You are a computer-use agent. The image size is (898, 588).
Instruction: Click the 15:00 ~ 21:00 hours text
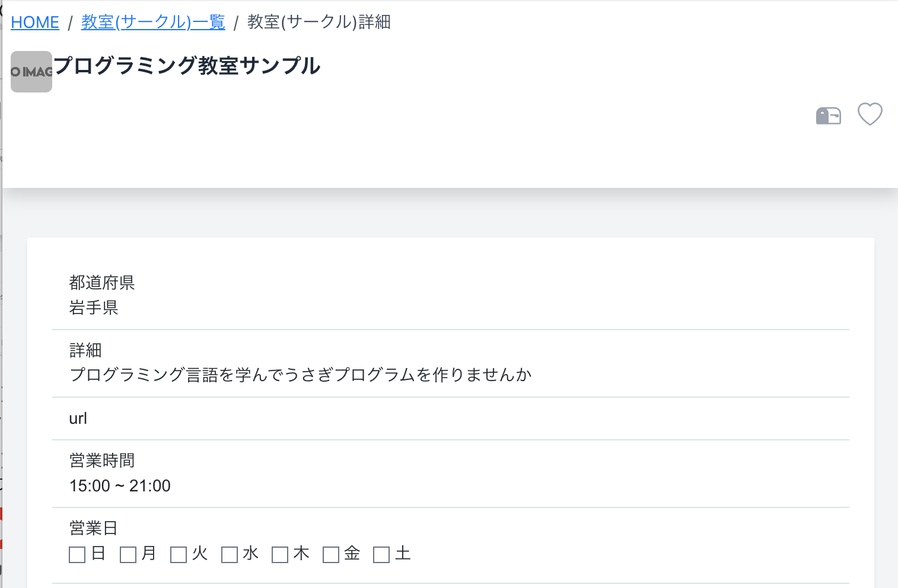(x=120, y=486)
